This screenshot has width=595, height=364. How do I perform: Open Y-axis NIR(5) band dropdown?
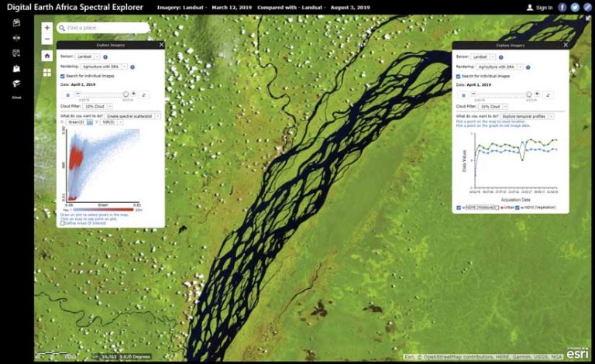(x=112, y=122)
